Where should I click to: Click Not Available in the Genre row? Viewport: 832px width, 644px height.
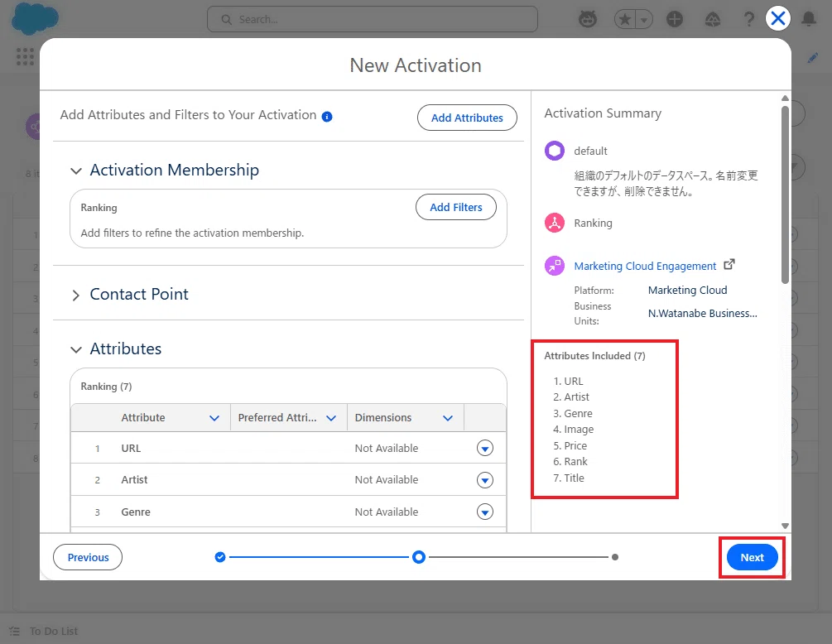pos(387,512)
